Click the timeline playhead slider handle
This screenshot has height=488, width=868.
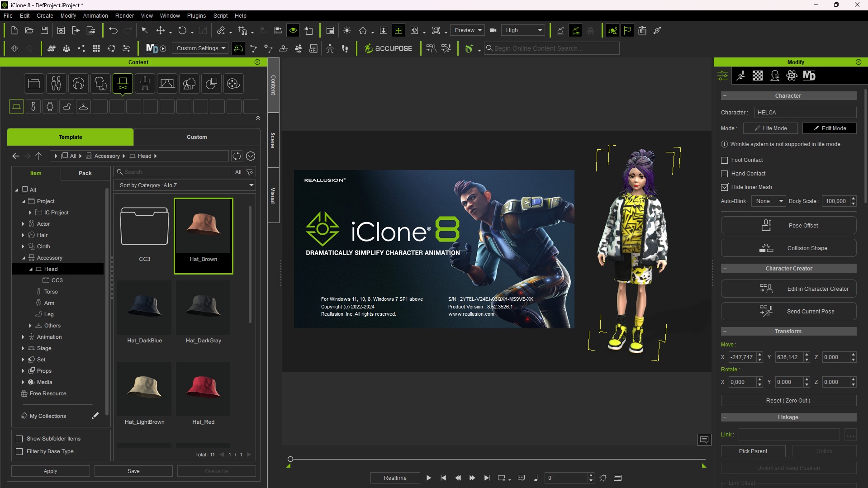[290, 459]
